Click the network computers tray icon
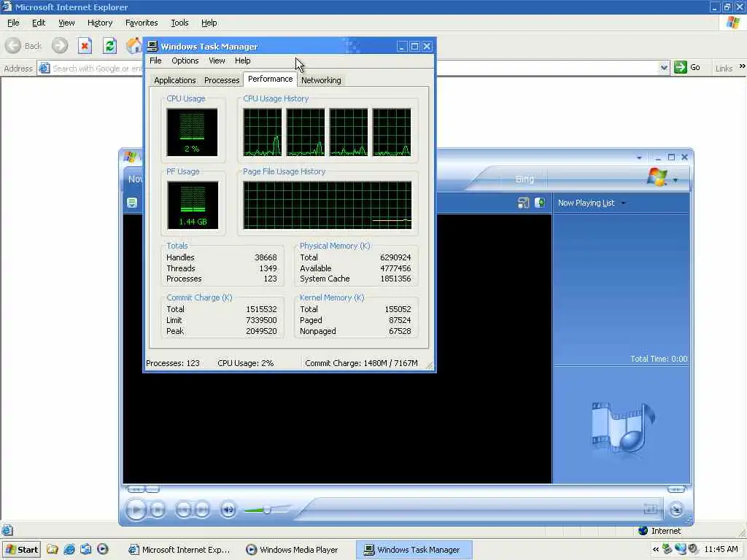The height and width of the screenshot is (560, 747). 681,549
